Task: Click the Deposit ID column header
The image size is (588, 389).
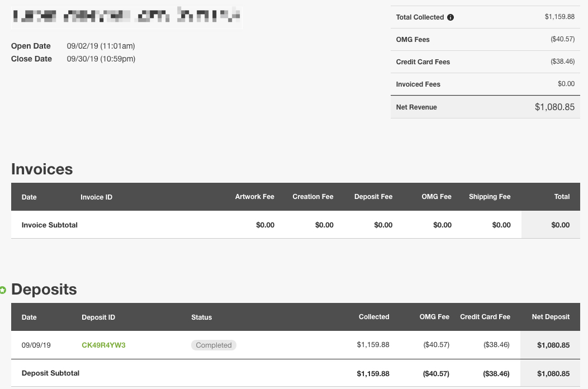Action: (x=98, y=317)
